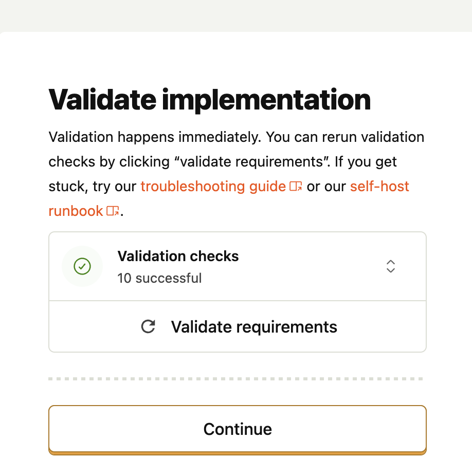This screenshot has width=472, height=476.
Task: Click the Validate implementation heading
Action: pyautogui.click(x=209, y=100)
